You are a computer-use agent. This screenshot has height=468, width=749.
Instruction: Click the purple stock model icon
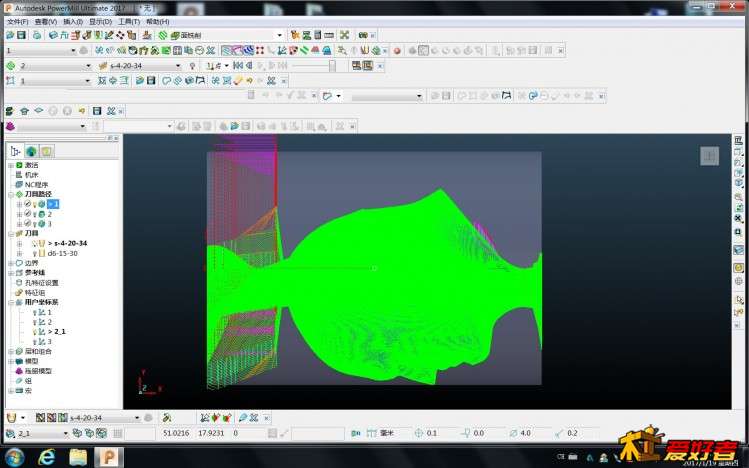click(11, 126)
